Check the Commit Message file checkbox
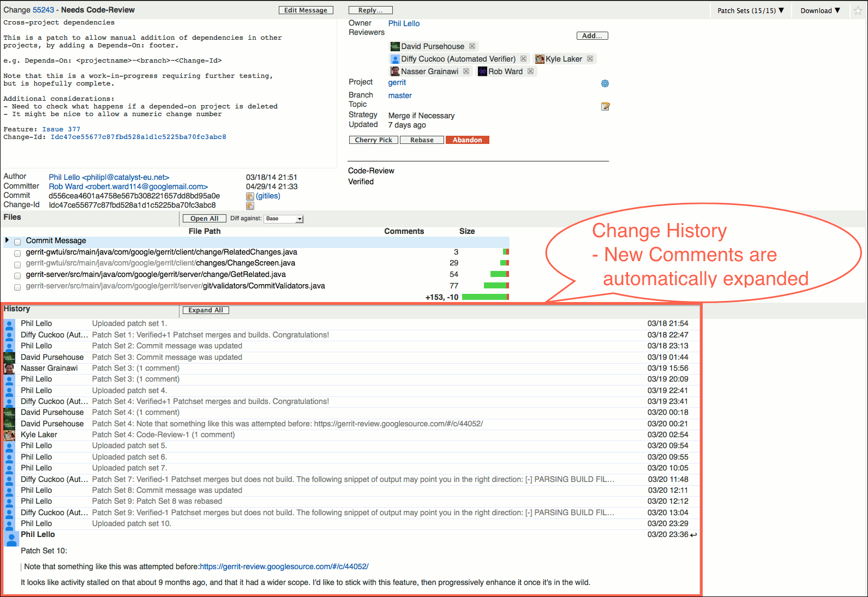Image resolution: width=868 pixels, height=597 pixels. (17, 242)
